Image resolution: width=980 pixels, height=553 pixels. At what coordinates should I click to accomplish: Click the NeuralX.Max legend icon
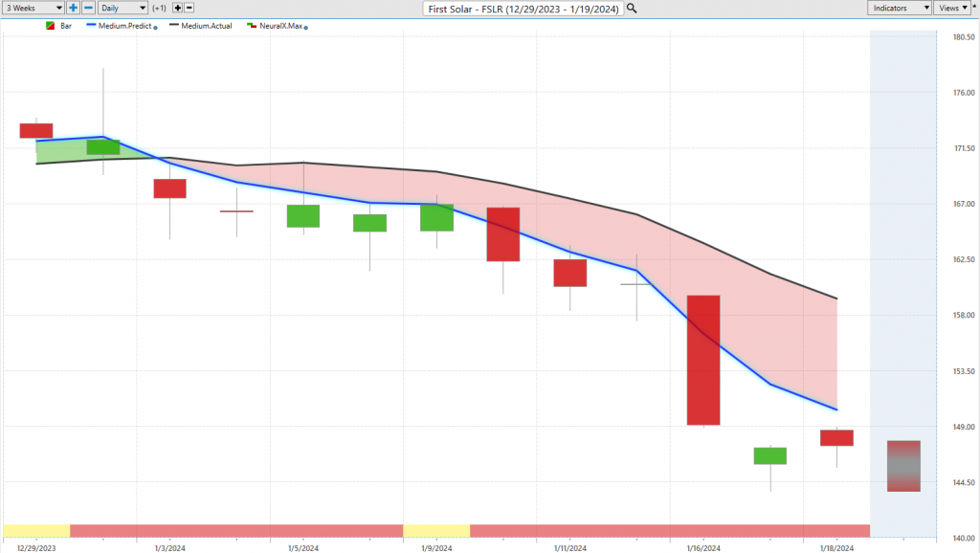click(x=252, y=26)
